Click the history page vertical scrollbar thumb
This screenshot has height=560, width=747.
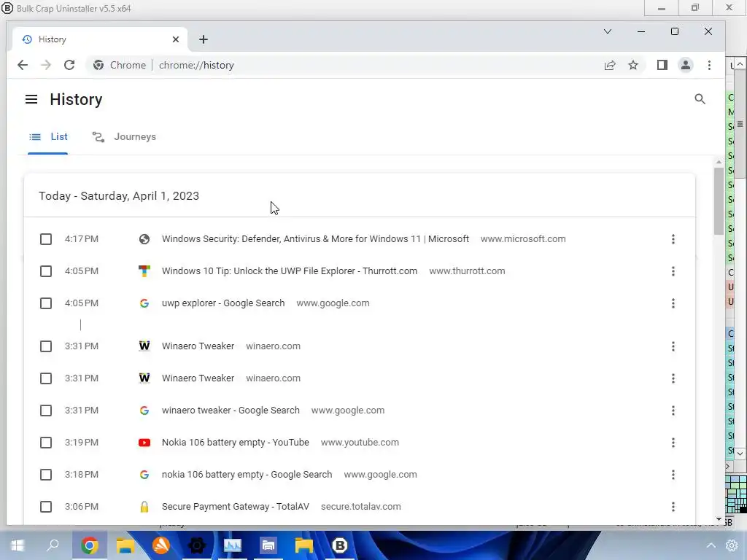tap(719, 200)
